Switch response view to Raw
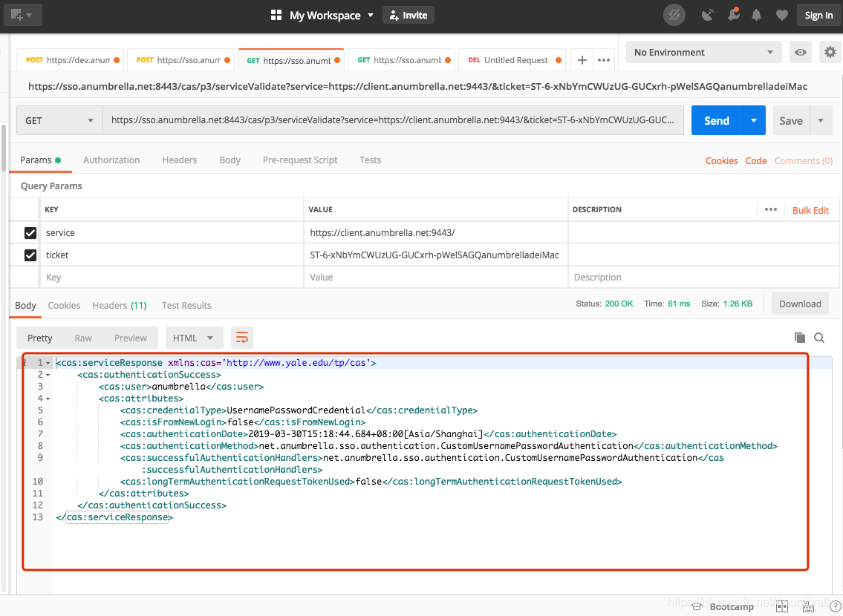The width and height of the screenshot is (843, 616). (83, 338)
